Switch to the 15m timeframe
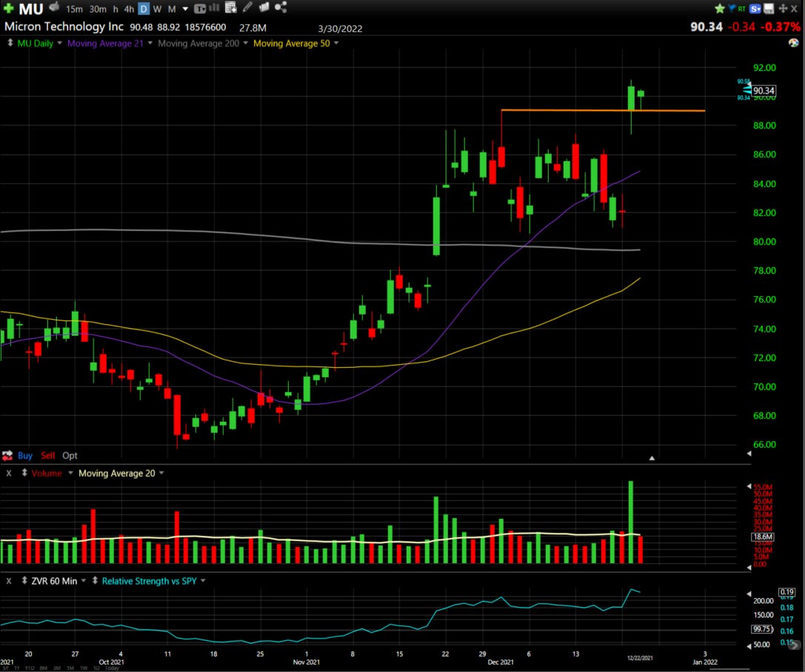 [x=75, y=9]
